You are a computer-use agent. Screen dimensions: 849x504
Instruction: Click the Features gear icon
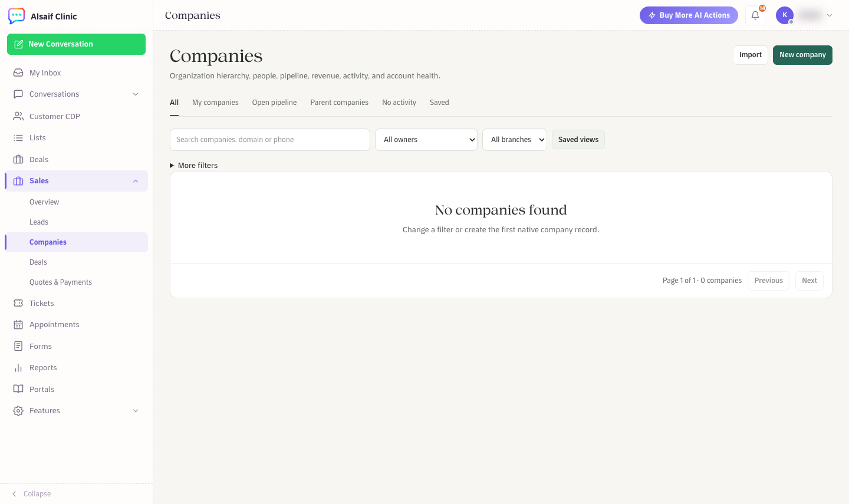(x=18, y=411)
